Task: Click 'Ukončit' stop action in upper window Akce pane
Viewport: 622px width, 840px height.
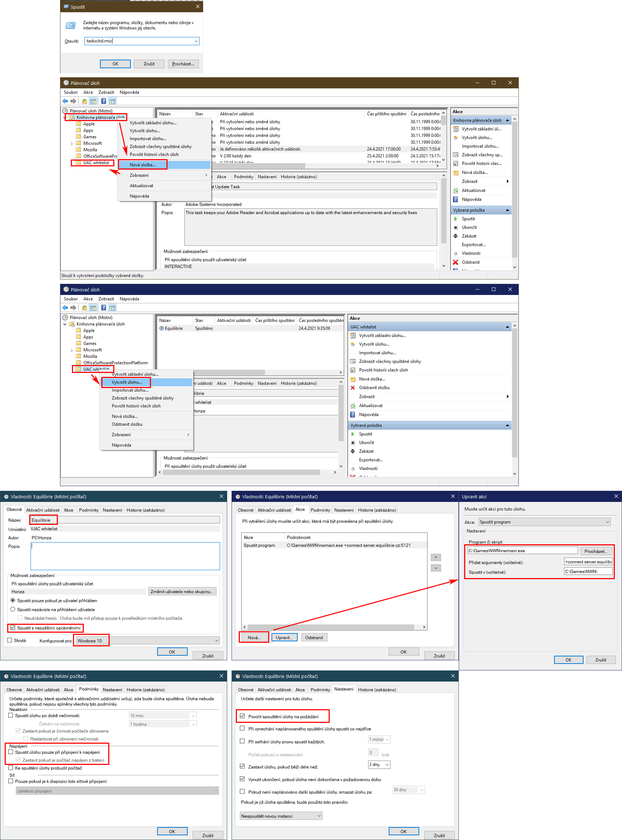Action: point(469,227)
